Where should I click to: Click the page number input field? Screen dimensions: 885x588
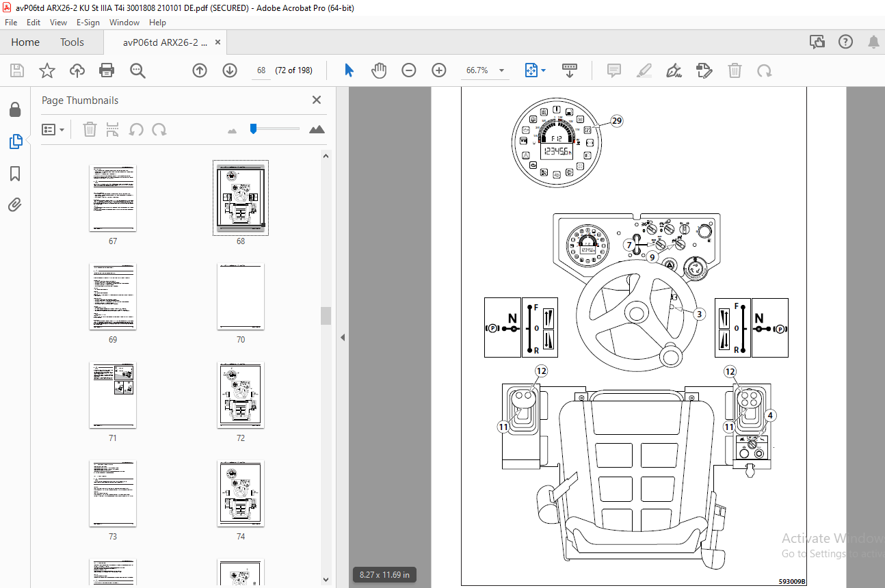(261, 70)
